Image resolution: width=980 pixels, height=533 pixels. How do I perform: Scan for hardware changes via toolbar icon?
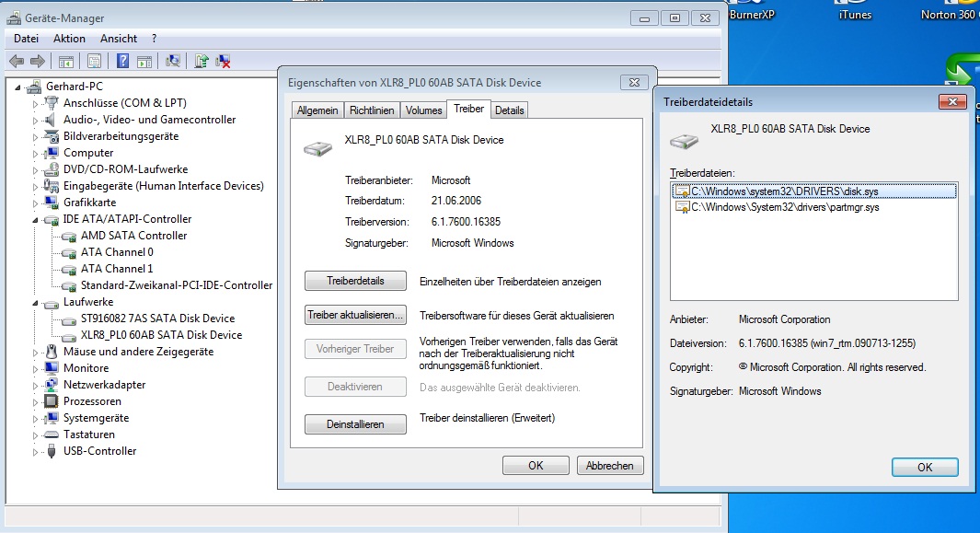coord(173,62)
